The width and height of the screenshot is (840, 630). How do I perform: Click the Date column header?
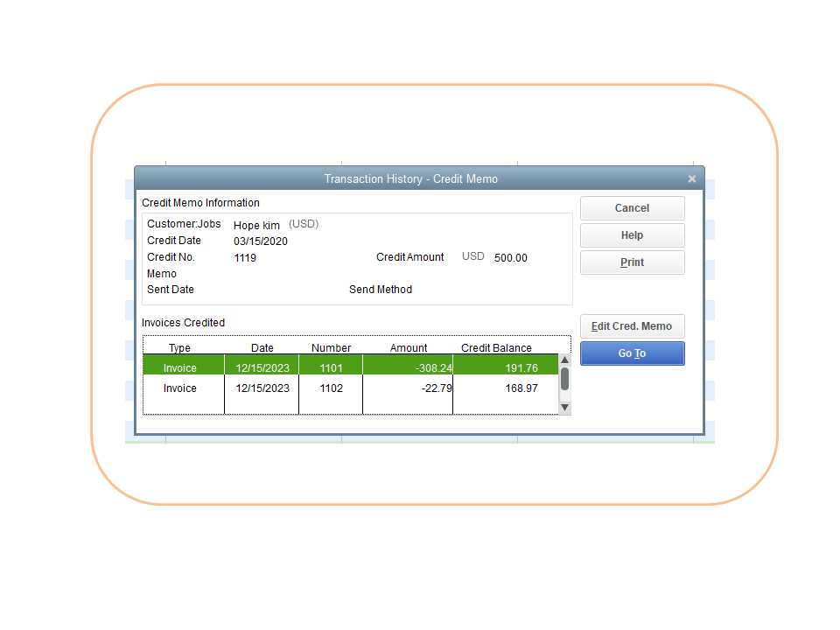click(x=262, y=347)
